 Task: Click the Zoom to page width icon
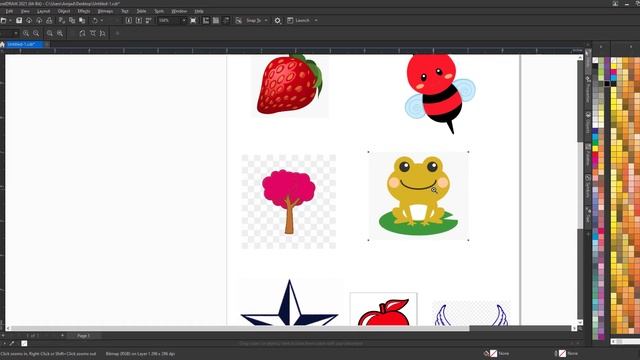coord(93,33)
